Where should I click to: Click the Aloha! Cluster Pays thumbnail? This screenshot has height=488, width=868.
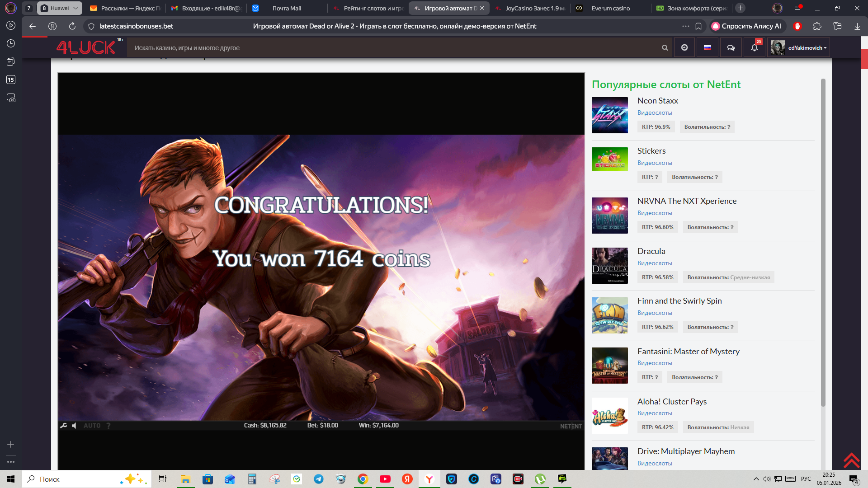pos(609,416)
